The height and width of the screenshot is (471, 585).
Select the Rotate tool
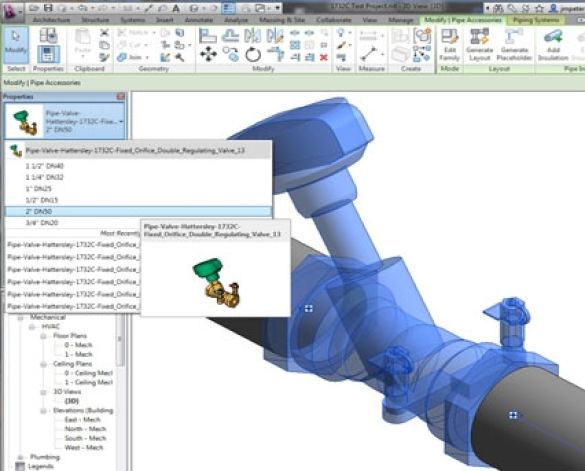(253, 54)
